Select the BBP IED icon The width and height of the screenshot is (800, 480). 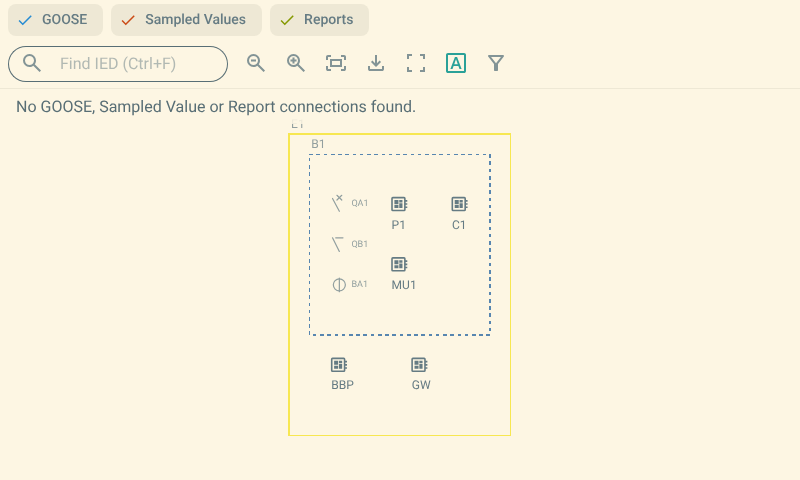pyautogui.click(x=339, y=365)
